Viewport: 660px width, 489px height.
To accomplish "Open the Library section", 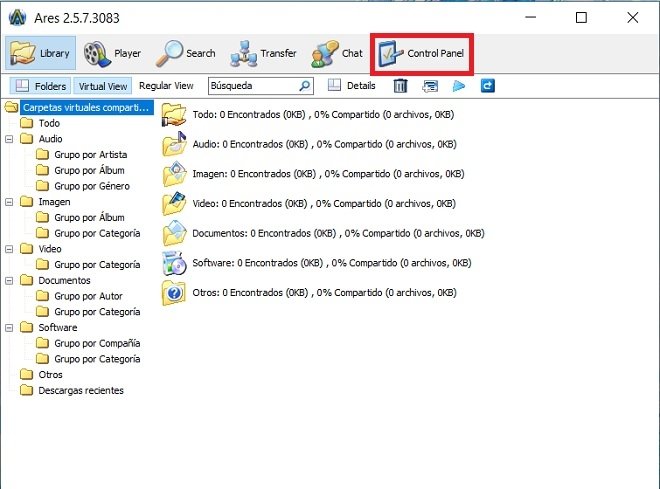I will click(40, 53).
